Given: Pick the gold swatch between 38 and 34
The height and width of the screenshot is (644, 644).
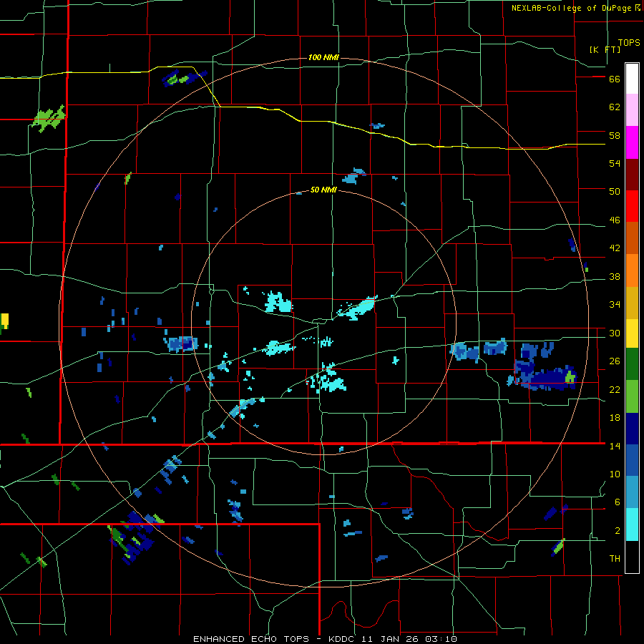Looking at the screenshot, I should point(632,303).
